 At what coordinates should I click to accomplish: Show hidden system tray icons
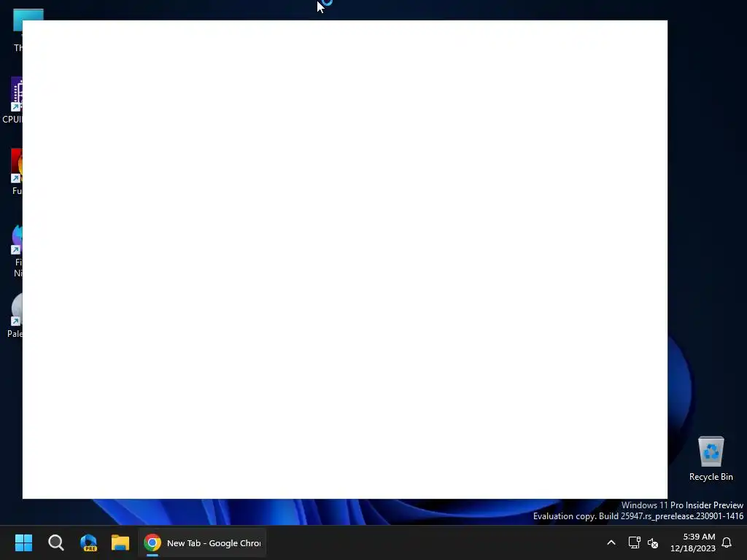611,542
